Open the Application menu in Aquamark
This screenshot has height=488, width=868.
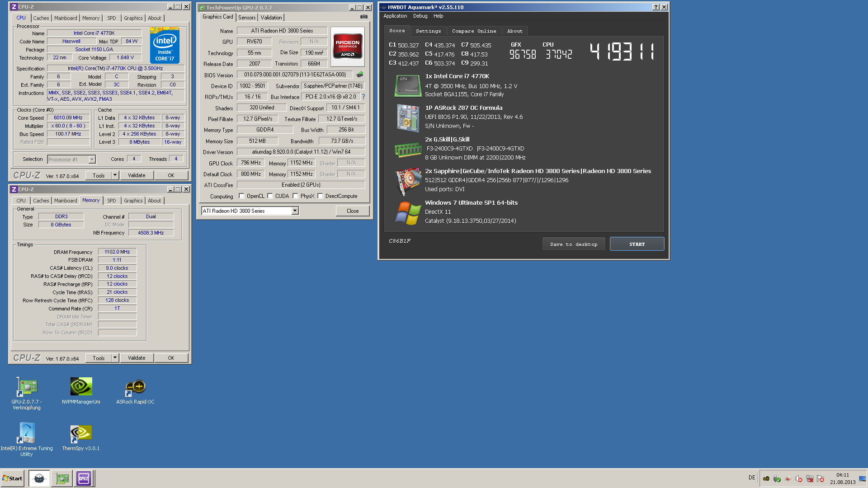click(395, 16)
